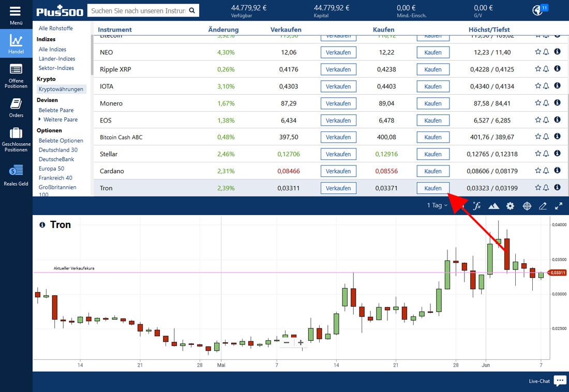The width and height of the screenshot is (569, 392).
Task: Set a price alert bell for IOTA
Action: click(546, 86)
